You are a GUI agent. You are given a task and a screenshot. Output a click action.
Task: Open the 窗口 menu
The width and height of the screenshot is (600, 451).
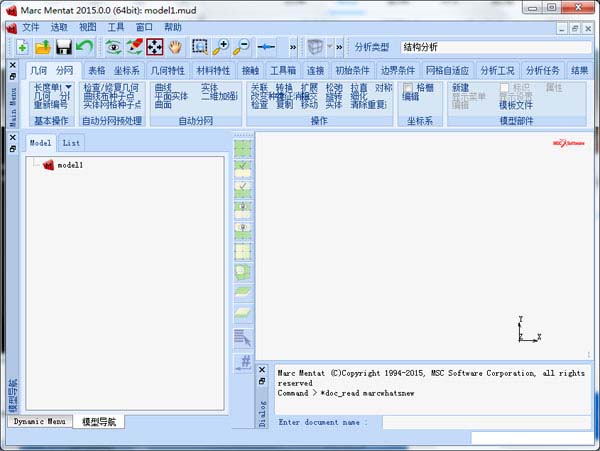click(x=144, y=27)
